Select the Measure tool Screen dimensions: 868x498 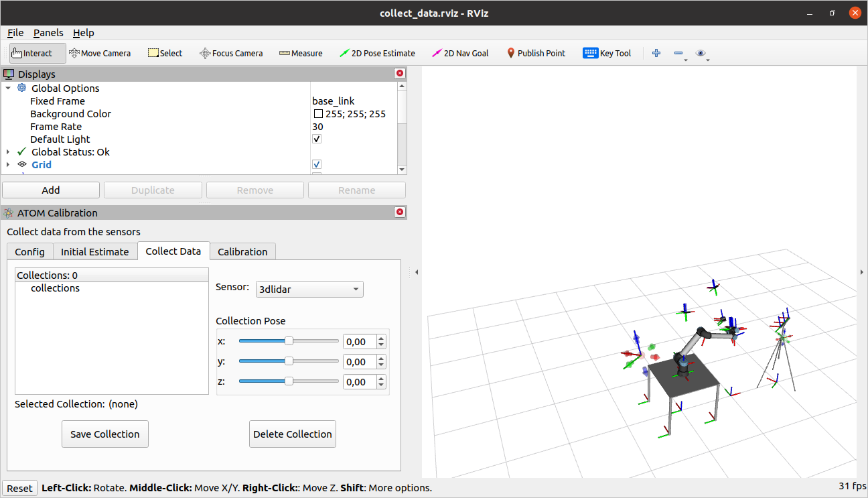coord(301,52)
